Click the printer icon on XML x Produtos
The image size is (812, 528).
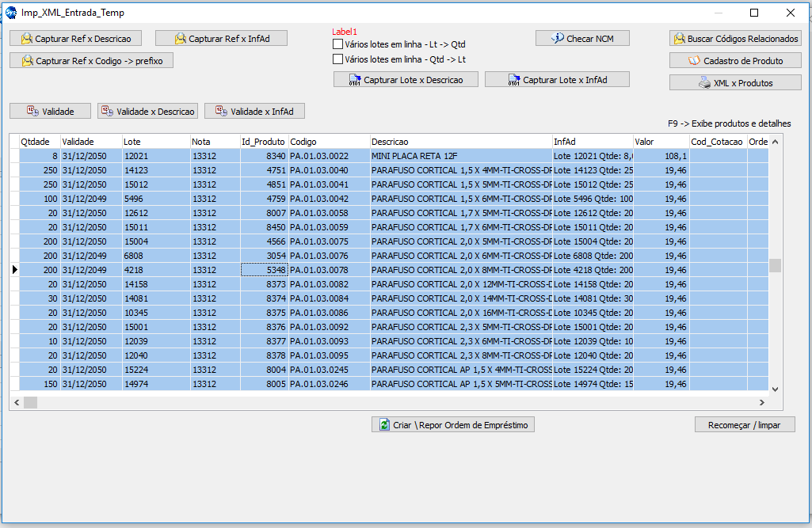coord(704,83)
